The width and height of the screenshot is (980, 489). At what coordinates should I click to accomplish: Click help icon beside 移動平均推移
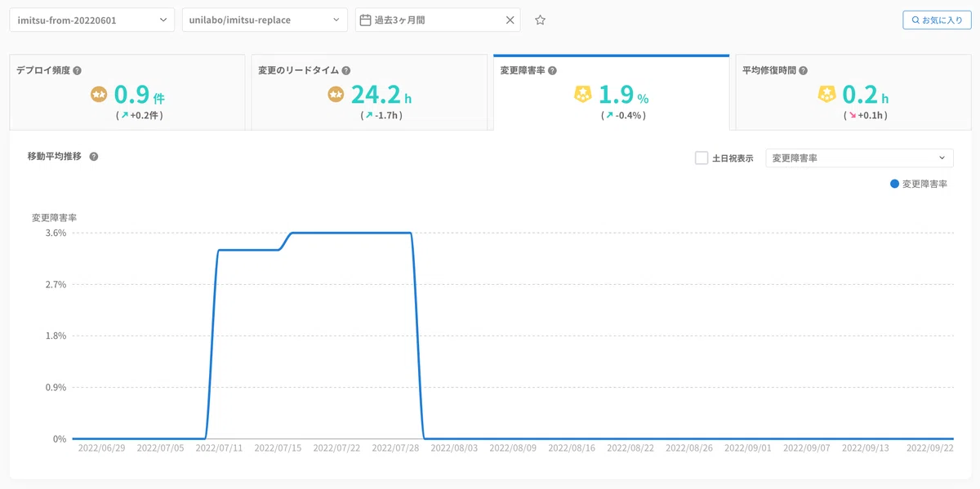click(x=93, y=156)
